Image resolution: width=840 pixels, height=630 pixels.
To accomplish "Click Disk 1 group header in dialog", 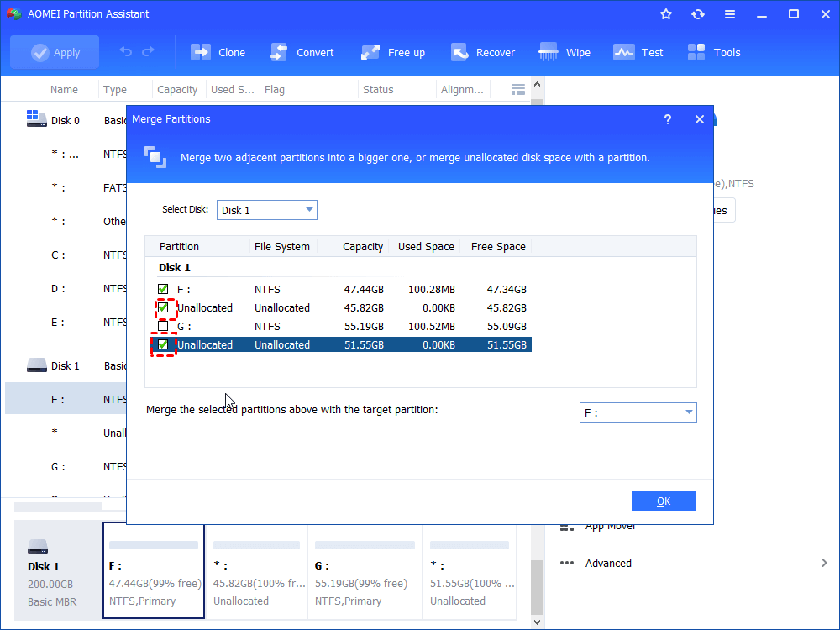I will coord(174,267).
